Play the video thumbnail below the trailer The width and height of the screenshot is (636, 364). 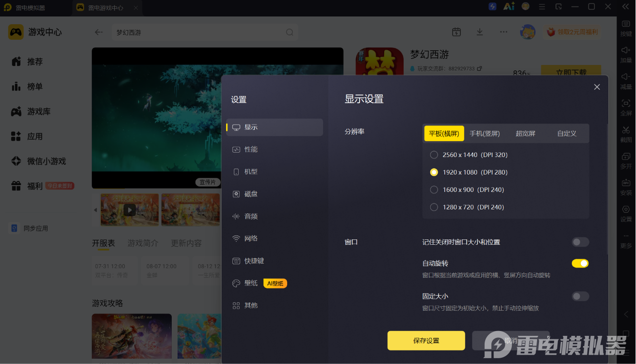pyautogui.click(x=130, y=210)
